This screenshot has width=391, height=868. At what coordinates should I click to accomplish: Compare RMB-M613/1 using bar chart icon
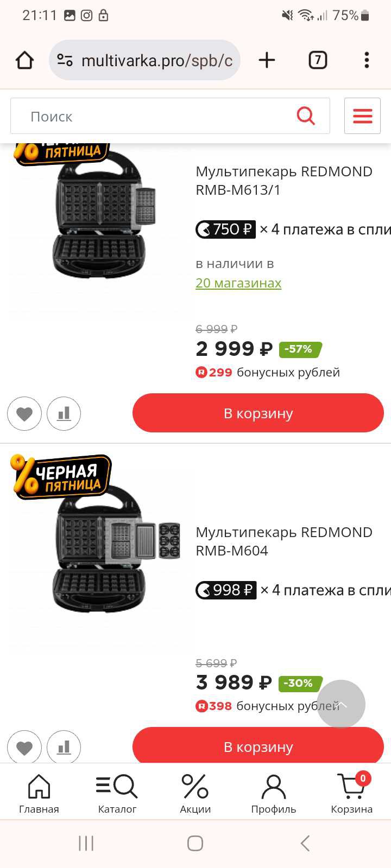click(64, 413)
